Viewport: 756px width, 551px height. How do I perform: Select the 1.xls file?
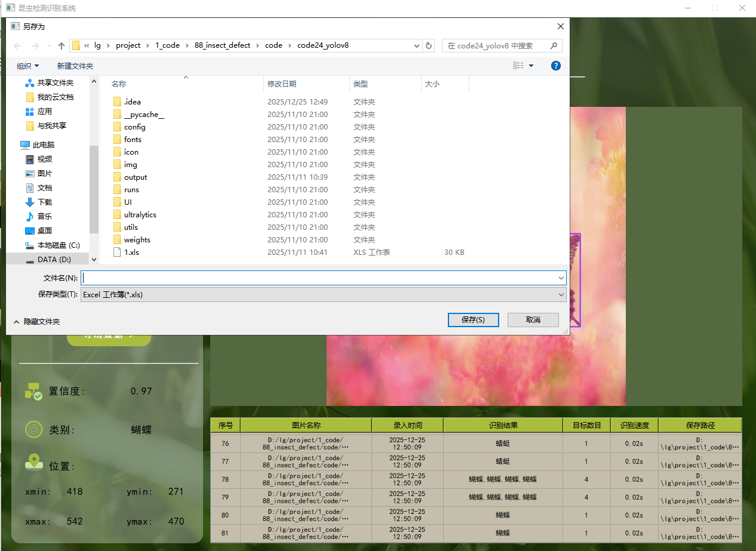coord(131,252)
